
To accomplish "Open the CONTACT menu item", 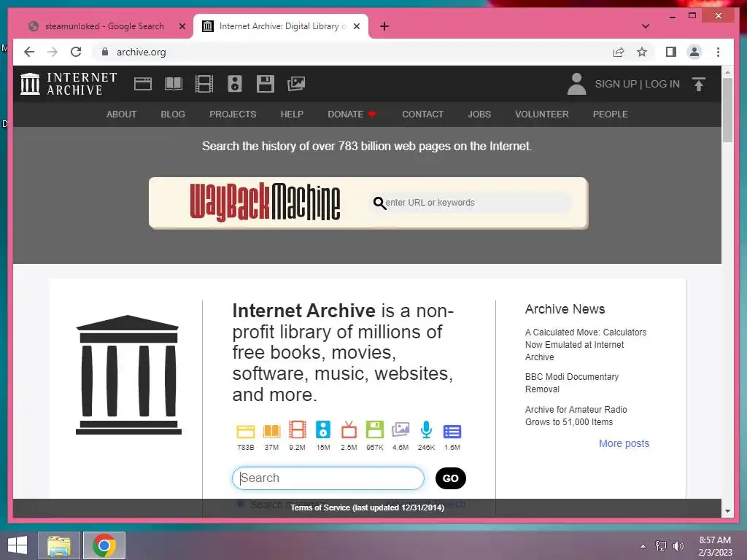I will pos(422,114).
